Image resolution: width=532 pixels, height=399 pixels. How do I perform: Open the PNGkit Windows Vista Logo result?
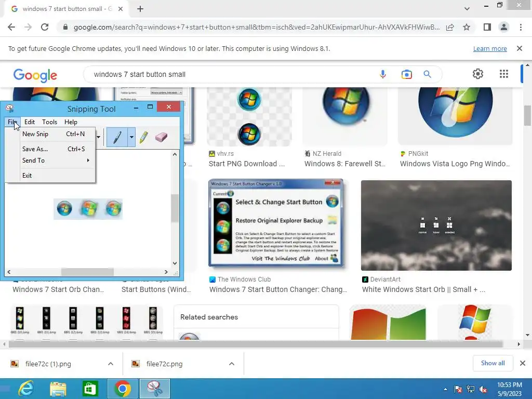point(455,164)
